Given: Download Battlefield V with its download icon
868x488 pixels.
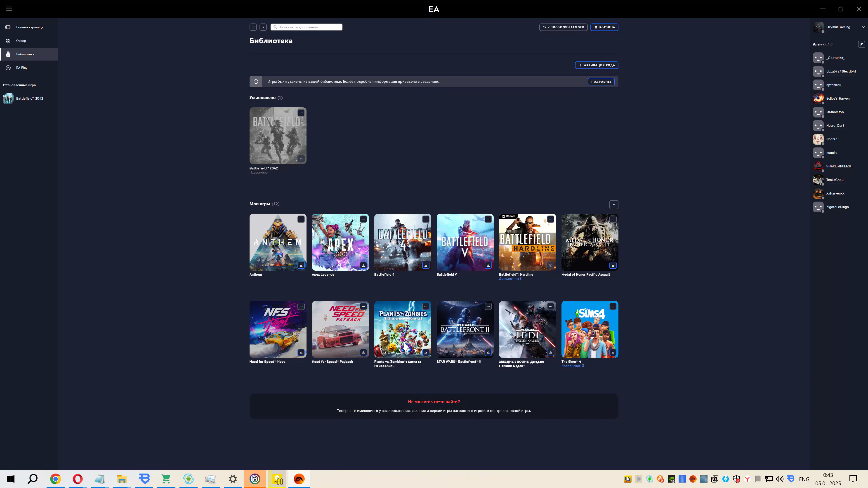Looking at the screenshot, I should (488, 265).
